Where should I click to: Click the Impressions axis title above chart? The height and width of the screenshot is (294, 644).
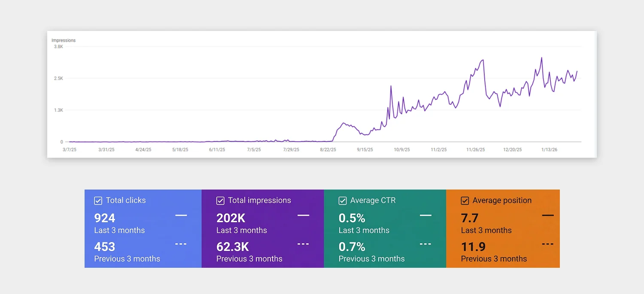point(64,40)
